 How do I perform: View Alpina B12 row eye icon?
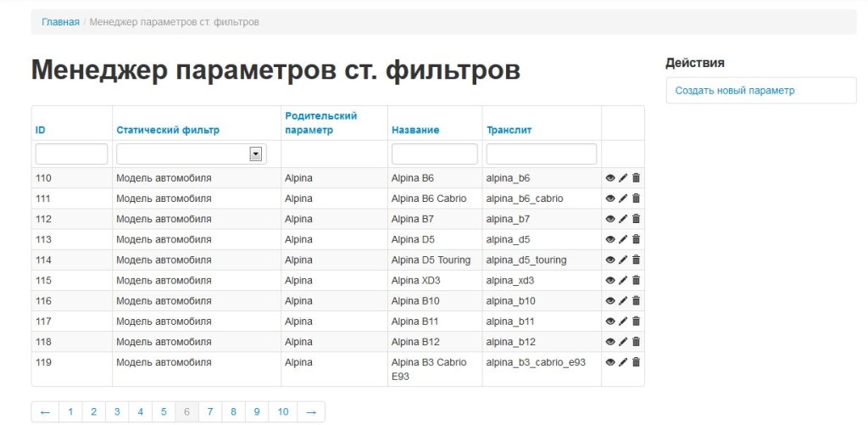click(610, 342)
